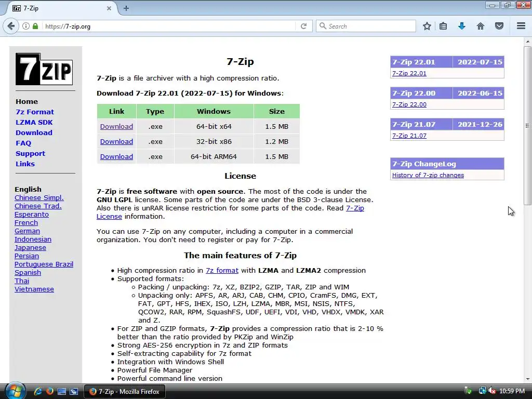
Task: Click the 1.5 MB size cell for x64
Action: [x=276, y=127]
